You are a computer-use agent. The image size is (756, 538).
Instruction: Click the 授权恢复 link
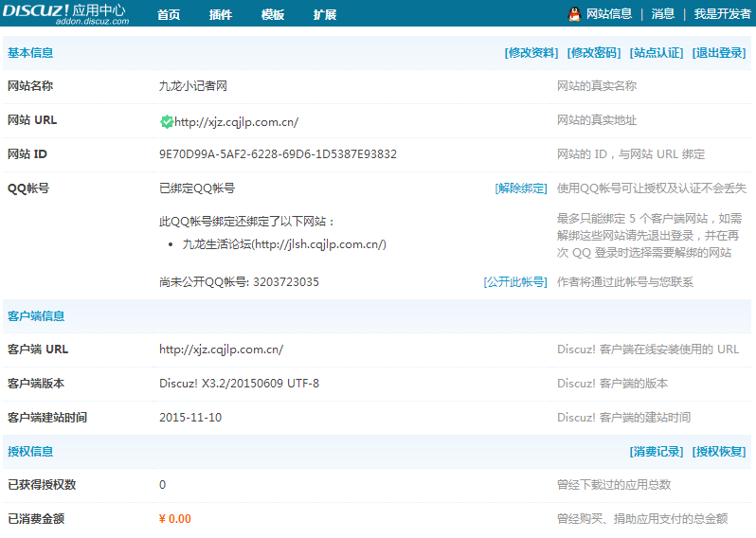(719, 452)
